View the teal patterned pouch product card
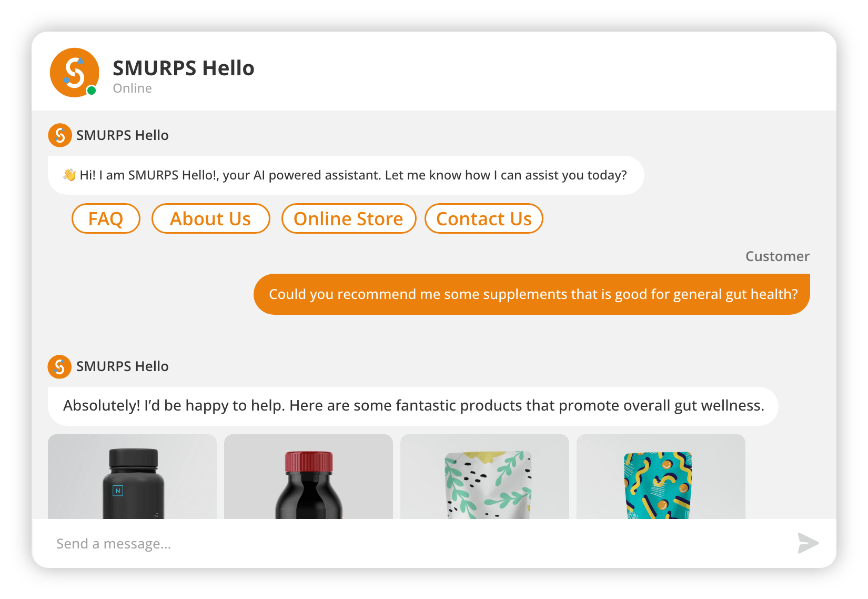This screenshot has width=868, height=599. click(661, 477)
